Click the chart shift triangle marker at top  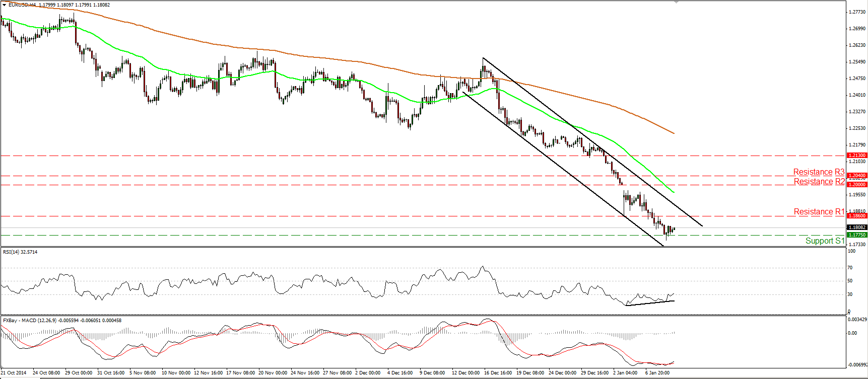676,2
